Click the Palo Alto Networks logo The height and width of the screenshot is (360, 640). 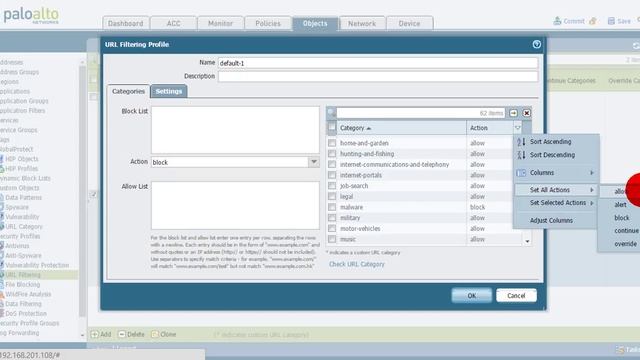tap(31, 16)
